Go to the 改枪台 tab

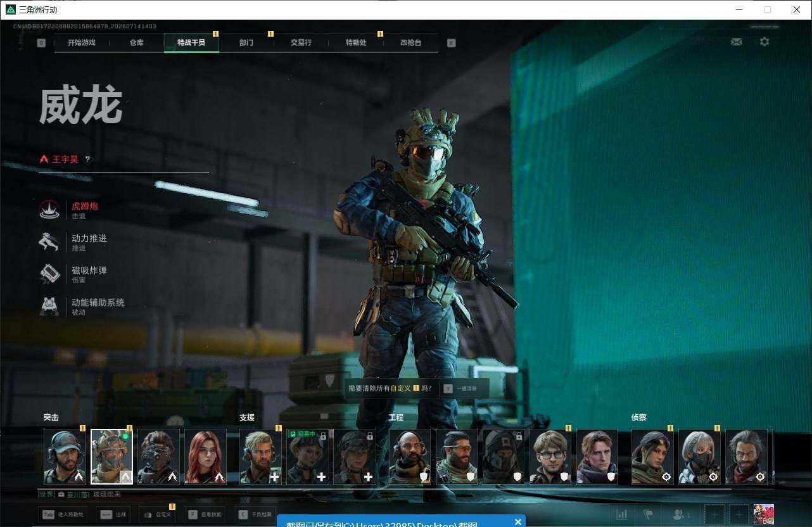click(x=410, y=42)
